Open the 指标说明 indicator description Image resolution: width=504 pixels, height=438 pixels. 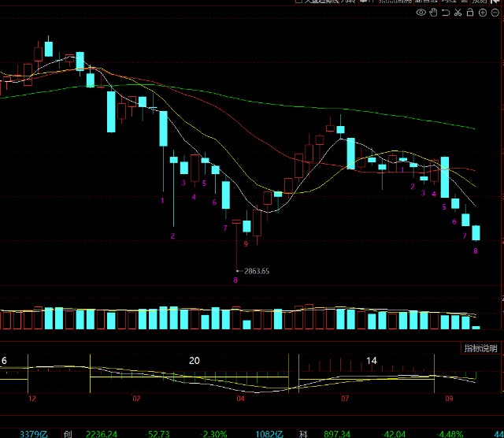coord(480,348)
